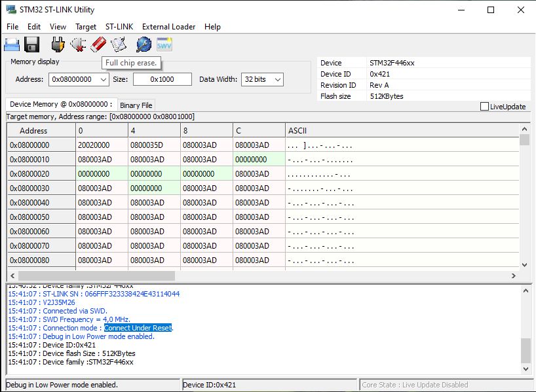Click the Open file toolbar icon
Image resolution: width=536 pixels, height=392 pixels.
click(12, 45)
